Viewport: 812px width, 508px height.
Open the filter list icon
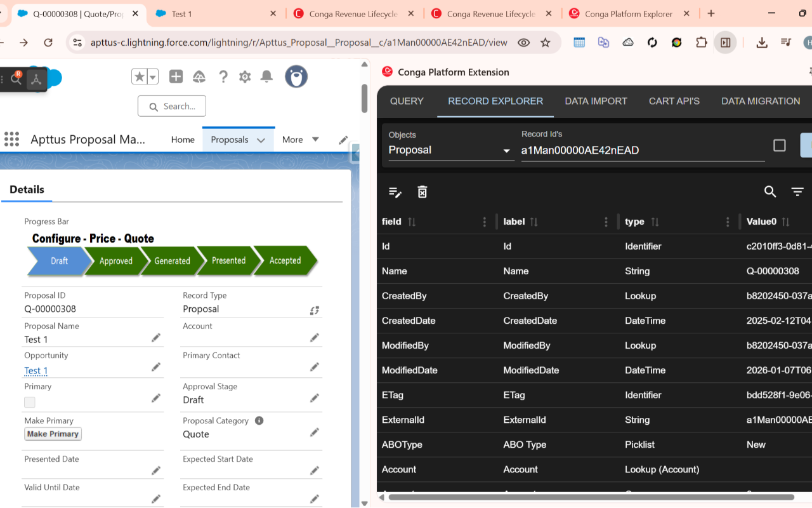(x=797, y=192)
